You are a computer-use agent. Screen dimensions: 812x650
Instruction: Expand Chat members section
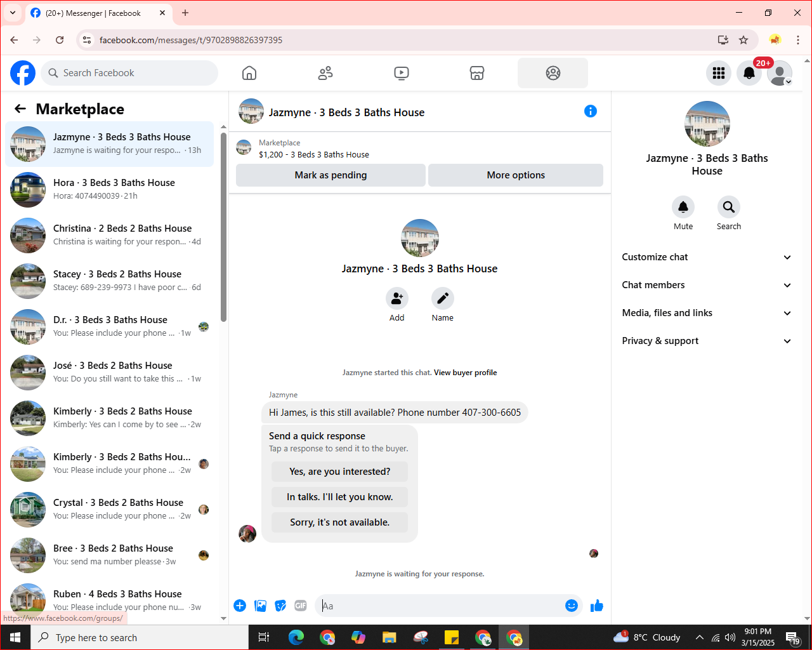pyautogui.click(x=707, y=285)
